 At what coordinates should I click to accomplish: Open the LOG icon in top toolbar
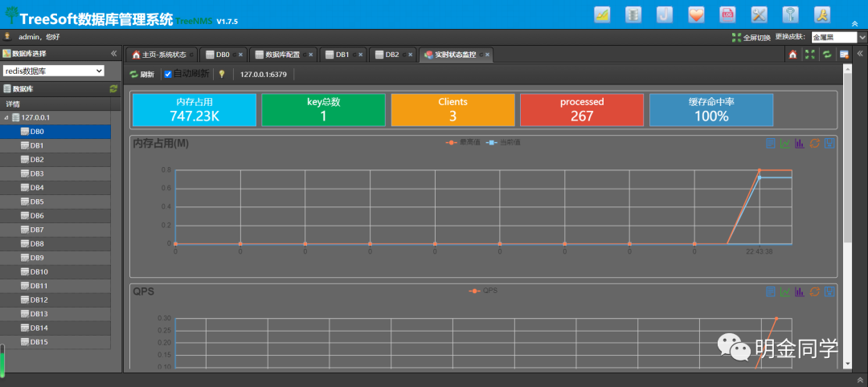coord(728,14)
